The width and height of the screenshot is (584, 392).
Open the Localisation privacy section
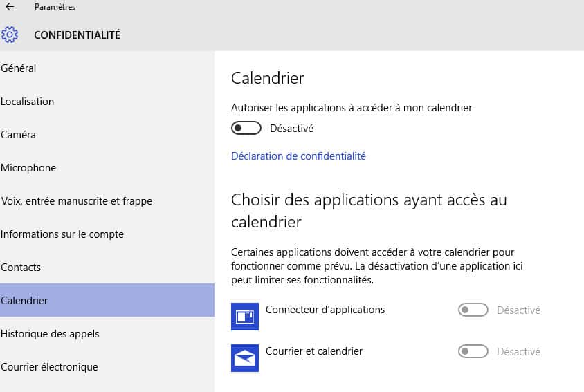[x=107, y=101]
